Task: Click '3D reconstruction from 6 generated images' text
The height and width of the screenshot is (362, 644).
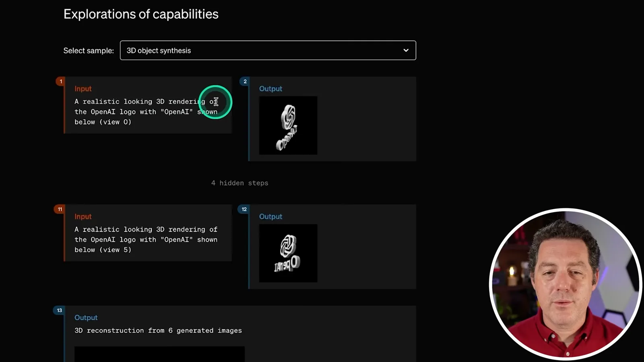Action: tap(158, 331)
